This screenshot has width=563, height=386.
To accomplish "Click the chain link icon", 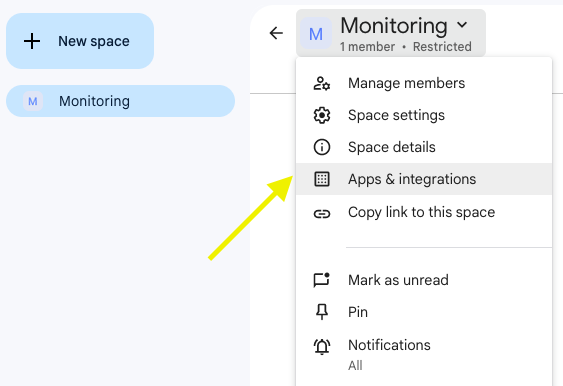I will (322, 214).
